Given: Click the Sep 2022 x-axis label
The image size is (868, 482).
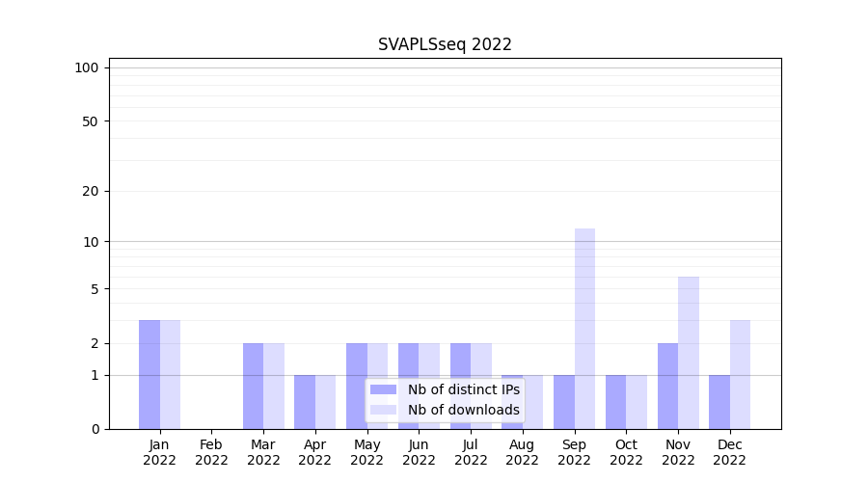Looking at the screenshot, I should pyautogui.click(x=574, y=452).
